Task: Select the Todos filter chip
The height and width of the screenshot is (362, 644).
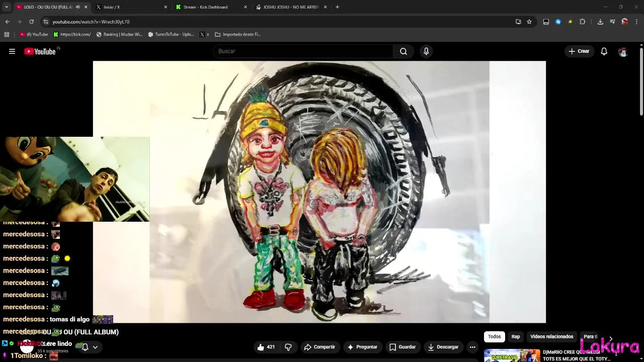Action: click(x=495, y=337)
